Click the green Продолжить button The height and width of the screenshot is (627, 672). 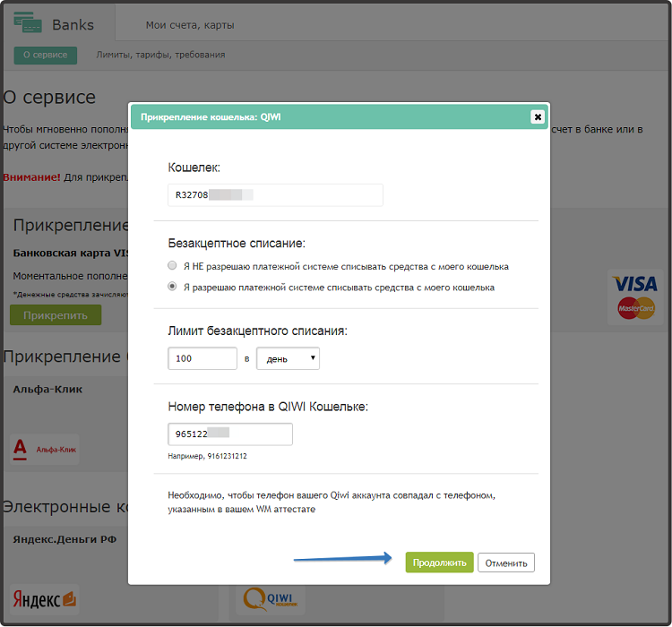pos(439,563)
